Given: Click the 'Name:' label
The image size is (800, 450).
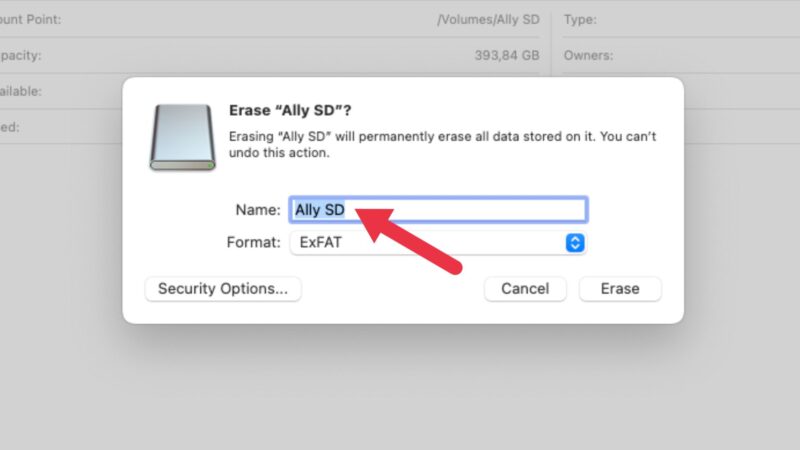Looking at the screenshot, I should coord(258,210).
